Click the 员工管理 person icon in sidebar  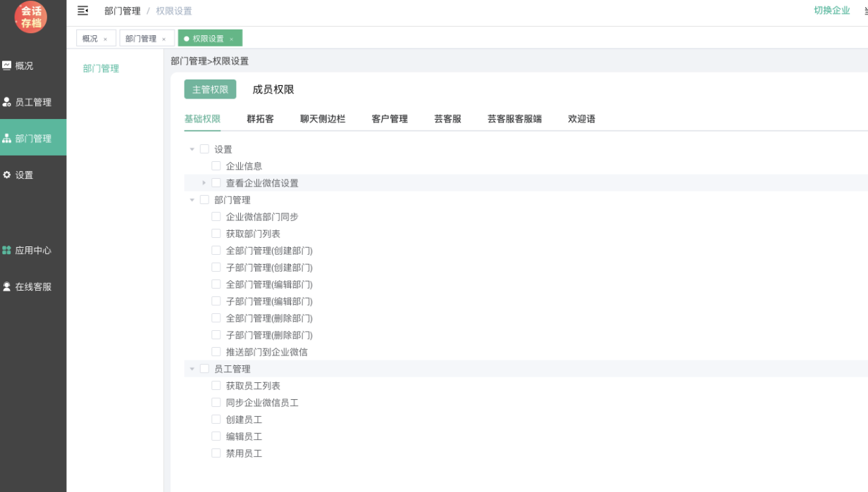coord(7,102)
